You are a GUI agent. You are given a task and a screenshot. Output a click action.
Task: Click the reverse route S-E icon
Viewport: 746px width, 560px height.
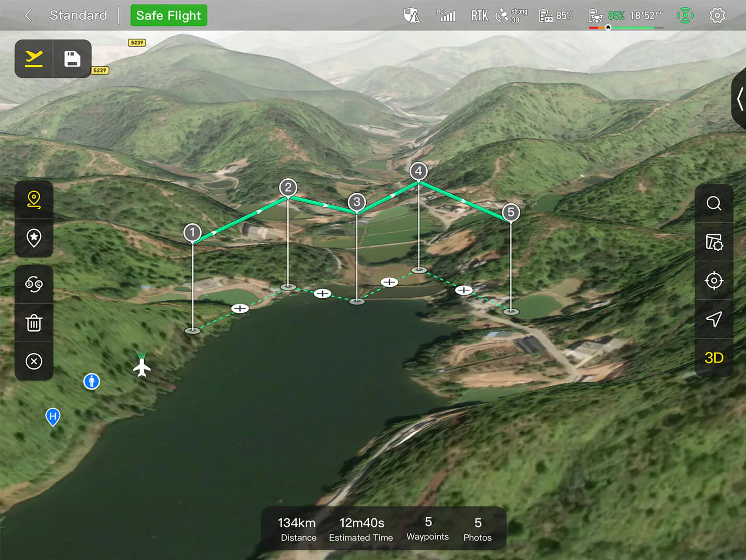(34, 284)
